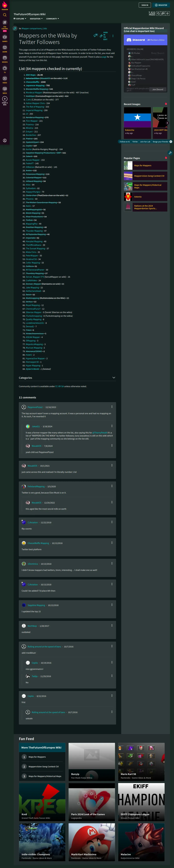Close the Follow on IG banner
This screenshot has height=868, width=174.
[x=171, y=141]
